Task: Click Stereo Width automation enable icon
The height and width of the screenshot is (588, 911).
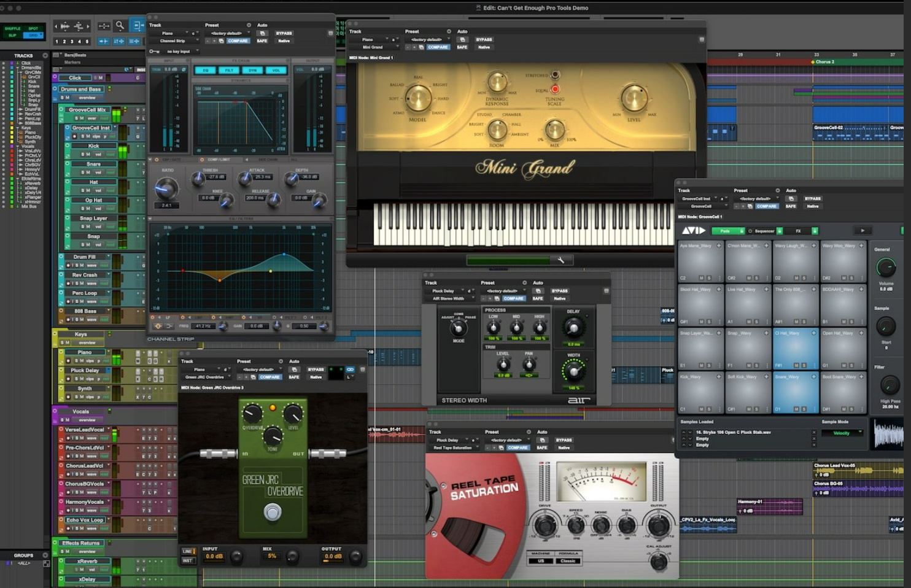Action: [538, 291]
